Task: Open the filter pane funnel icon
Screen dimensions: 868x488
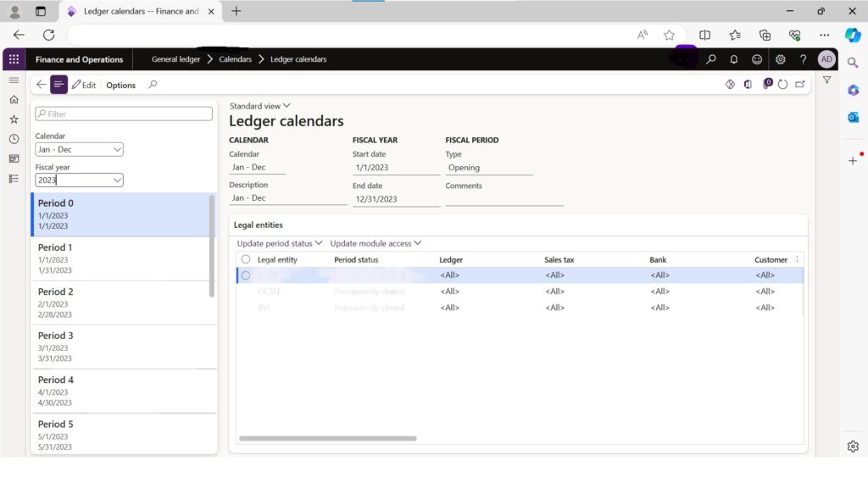Action: pos(826,80)
